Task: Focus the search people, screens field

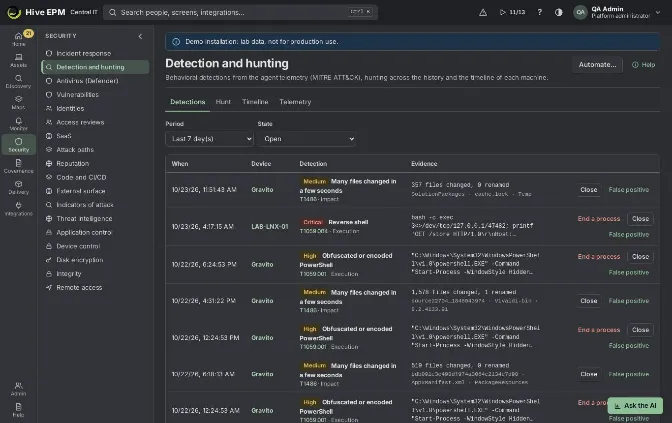Action: click(x=240, y=12)
